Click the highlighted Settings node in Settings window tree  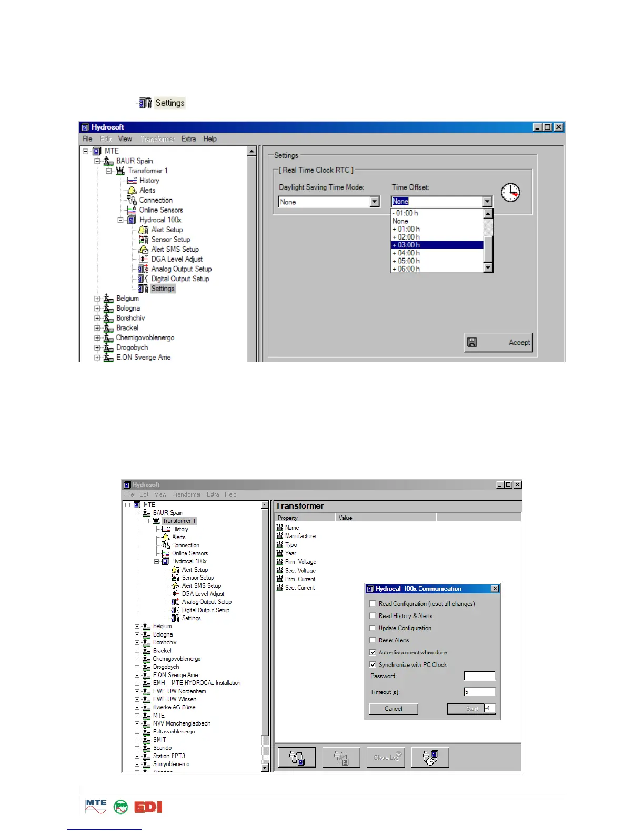tap(163, 289)
